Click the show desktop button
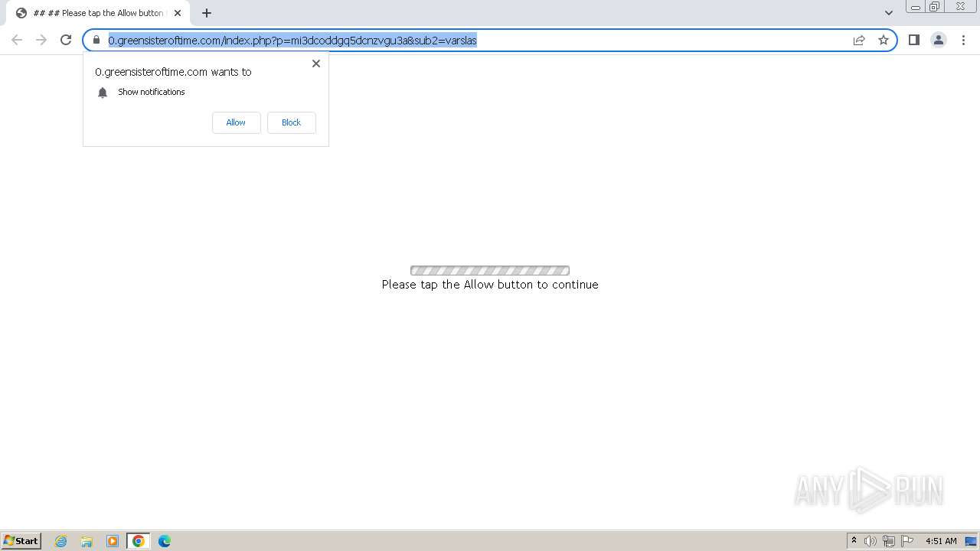The height and width of the screenshot is (551, 980). click(972, 541)
